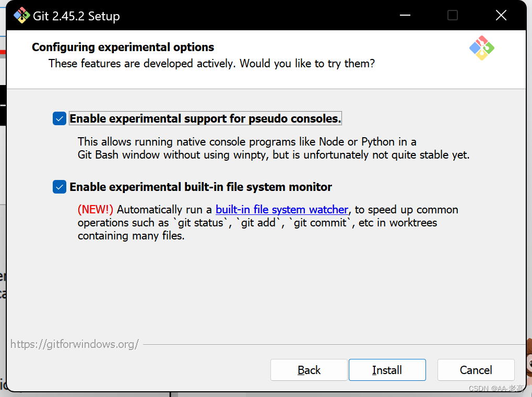Cancel the Git setup
Image resolution: width=532 pixels, height=397 pixels.
coord(476,370)
